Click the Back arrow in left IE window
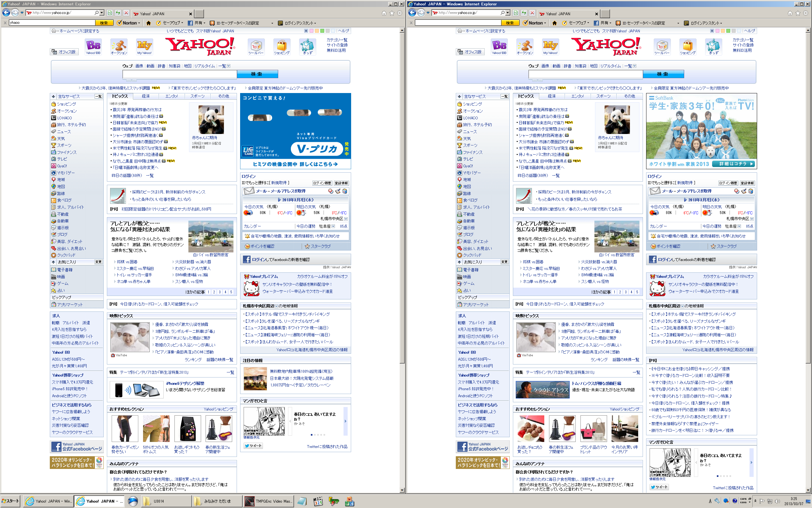Viewport: 812px width, 508px height. coord(6,13)
